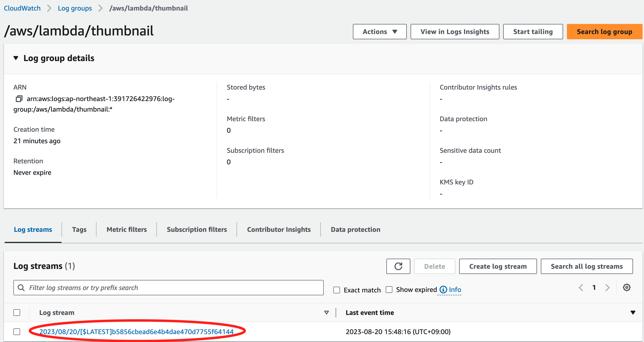Sort by Log stream column arrow

coord(326,313)
